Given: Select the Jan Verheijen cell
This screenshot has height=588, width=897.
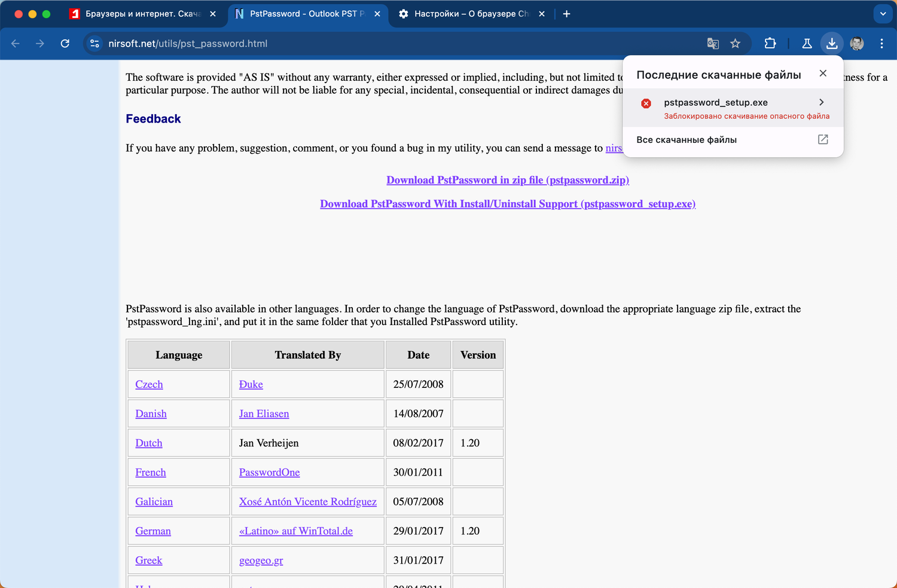Looking at the screenshot, I should coord(307,443).
